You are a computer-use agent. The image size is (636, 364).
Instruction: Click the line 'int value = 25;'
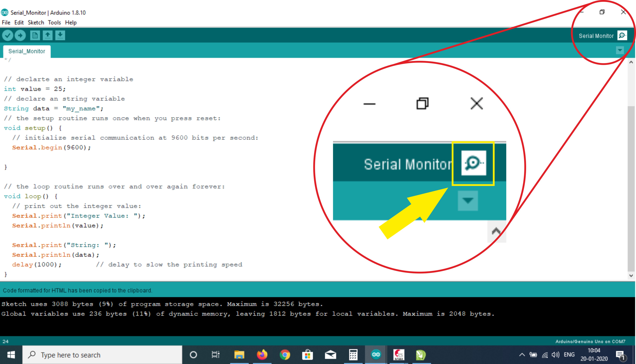[x=35, y=89]
